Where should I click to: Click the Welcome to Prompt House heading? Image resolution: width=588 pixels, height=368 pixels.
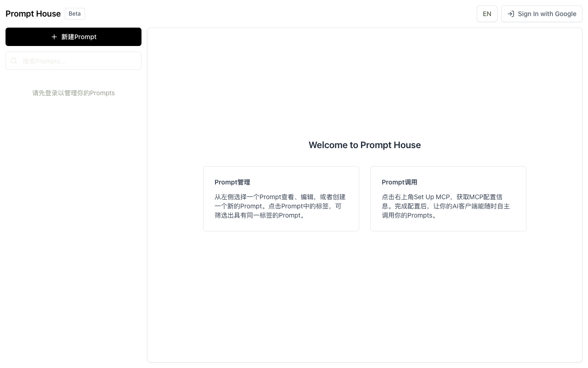(365, 145)
